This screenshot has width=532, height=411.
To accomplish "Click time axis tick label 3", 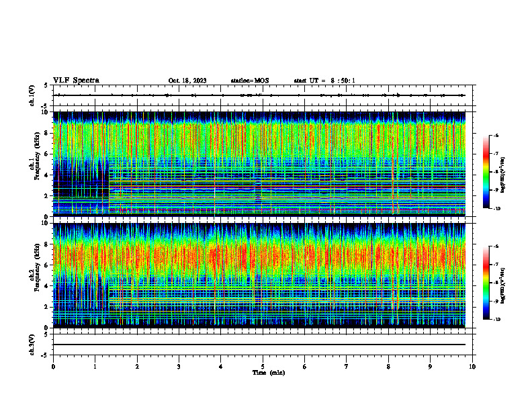I will (x=179, y=367).
